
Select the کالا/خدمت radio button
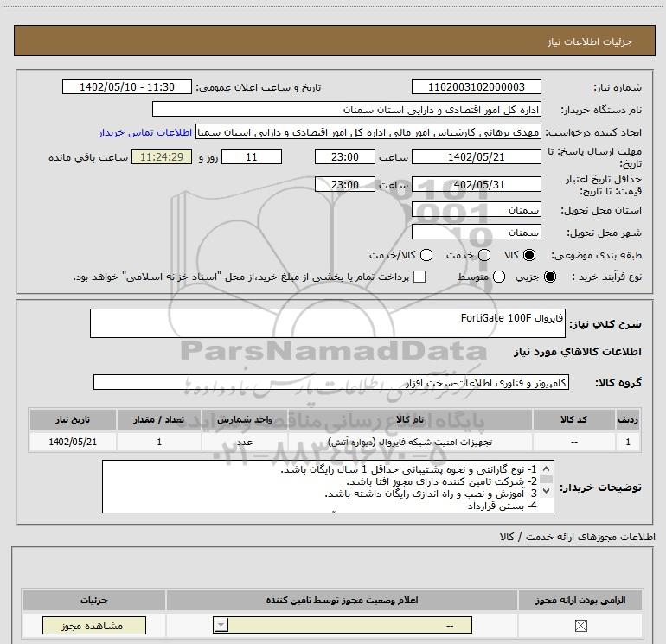426,255
